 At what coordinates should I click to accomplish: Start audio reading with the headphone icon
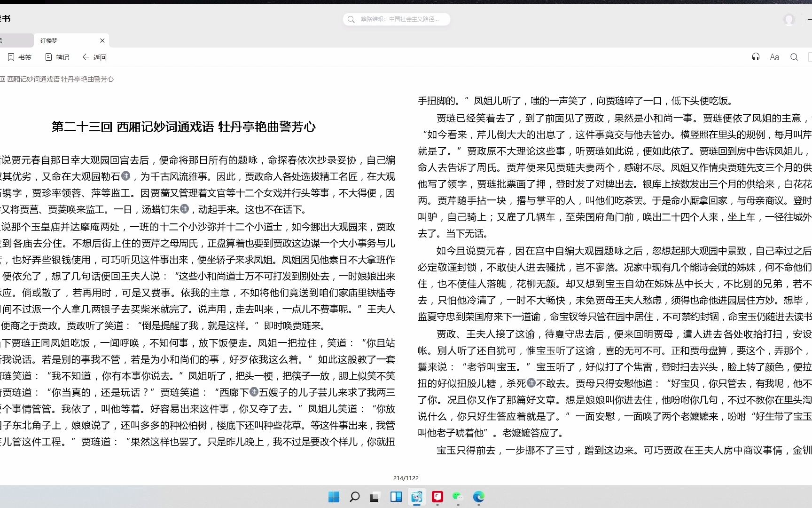click(x=756, y=57)
